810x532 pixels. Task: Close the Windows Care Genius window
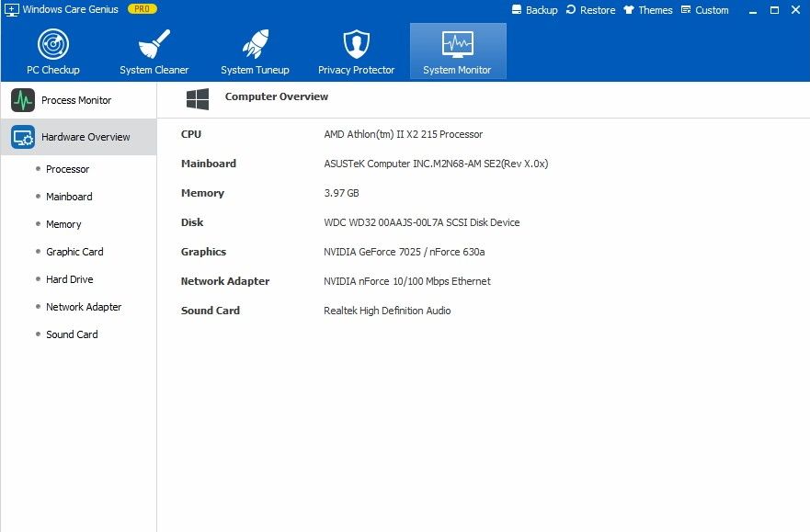coord(795,10)
